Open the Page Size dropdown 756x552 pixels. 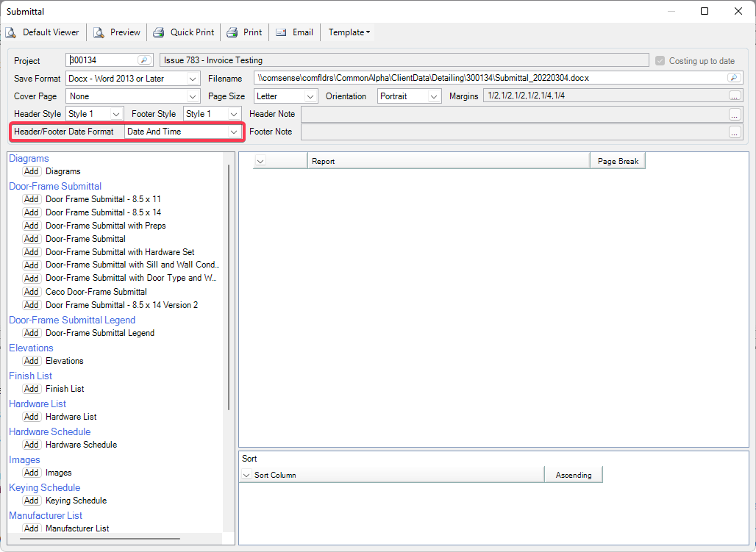[x=310, y=96]
